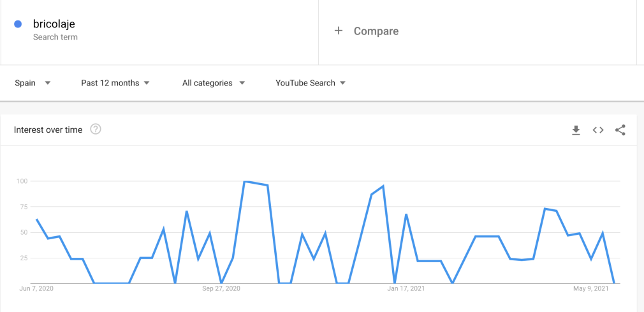Click the Compare text
Viewport: 644px width, 312px height.
pos(376,31)
